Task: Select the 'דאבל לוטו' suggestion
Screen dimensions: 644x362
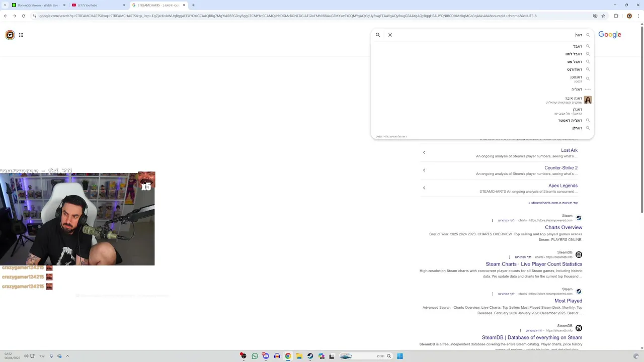Action: click(x=574, y=54)
